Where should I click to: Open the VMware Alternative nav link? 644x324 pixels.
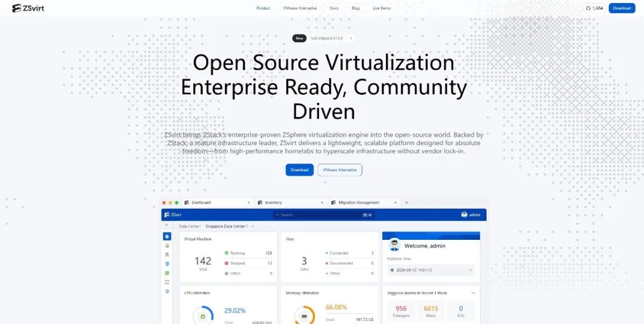300,8
